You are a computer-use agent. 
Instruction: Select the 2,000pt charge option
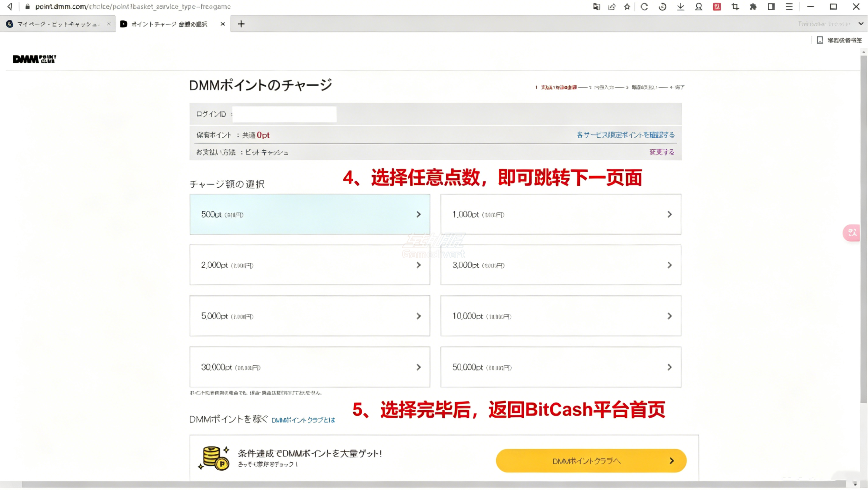(310, 265)
